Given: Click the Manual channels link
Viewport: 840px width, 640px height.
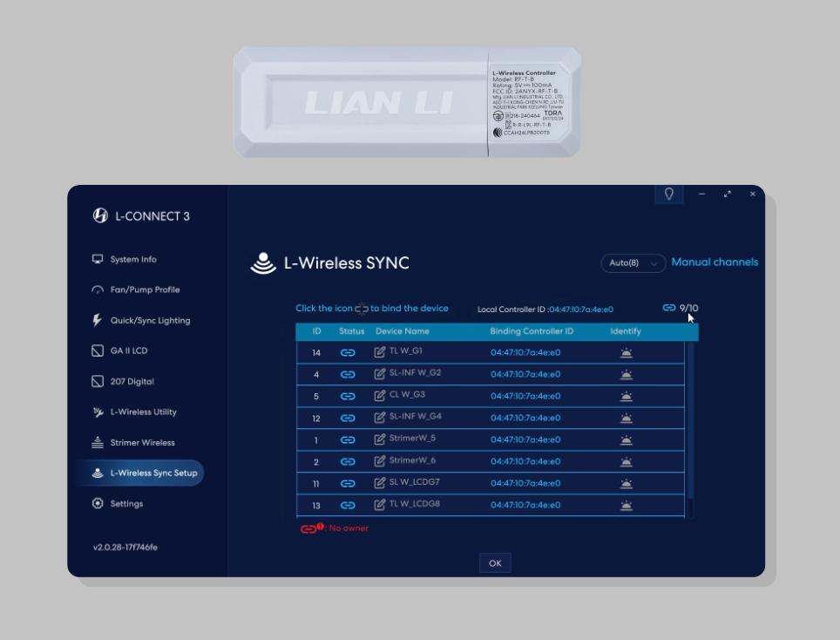Looking at the screenshot, I should point(715,262).
